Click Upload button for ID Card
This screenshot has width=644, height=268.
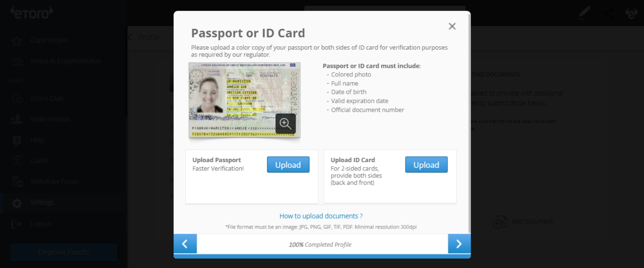tap(426, 165)
